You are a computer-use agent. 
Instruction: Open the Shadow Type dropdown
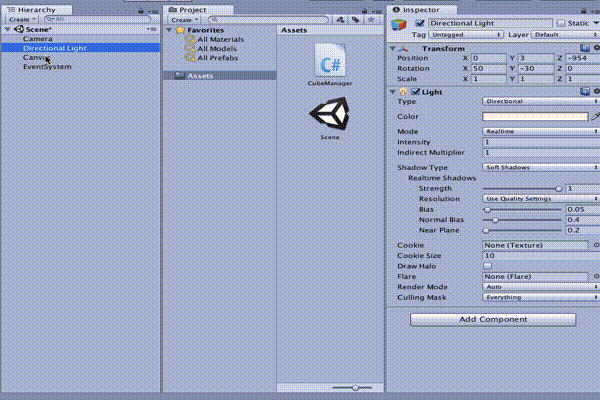540,167
